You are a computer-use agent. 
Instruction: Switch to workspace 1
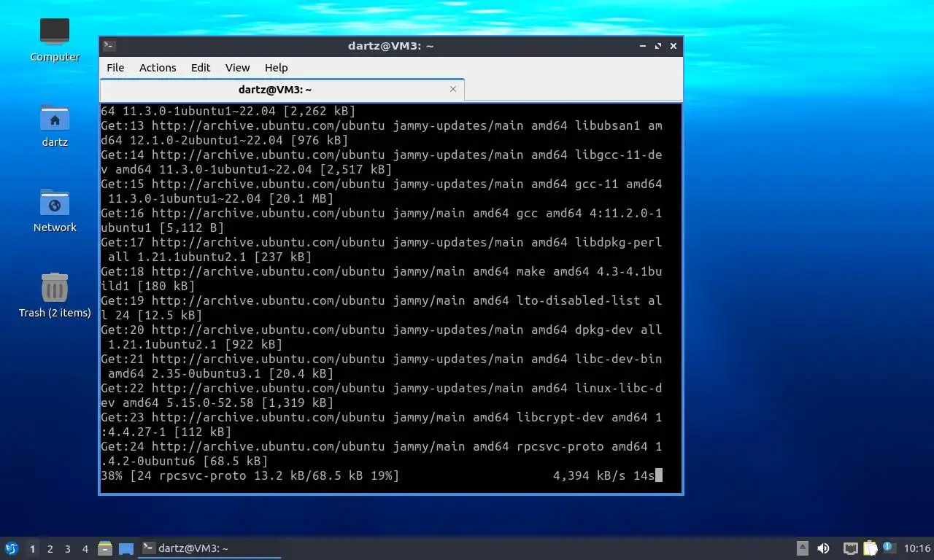32,548
